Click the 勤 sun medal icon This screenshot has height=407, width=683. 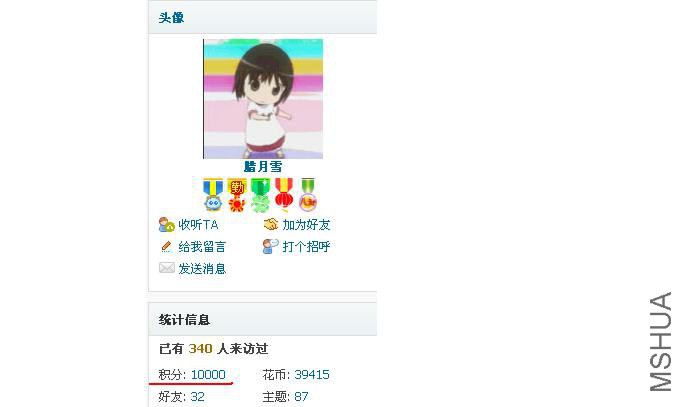[x=237, y=195]
